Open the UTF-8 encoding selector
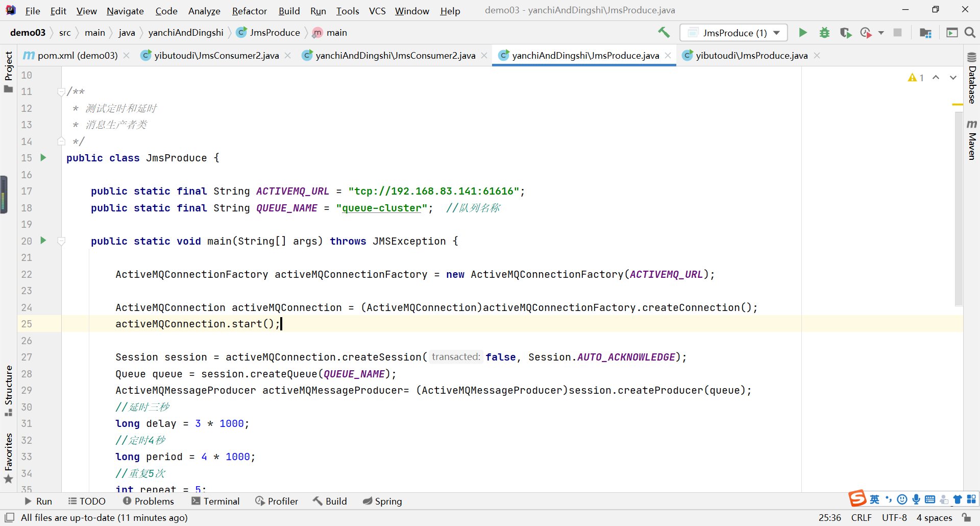This screenshot has height=526, width=980. point(894,517)
